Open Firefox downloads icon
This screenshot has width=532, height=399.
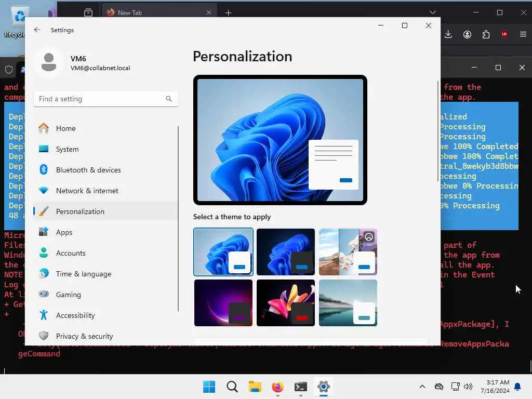point(448,34)
